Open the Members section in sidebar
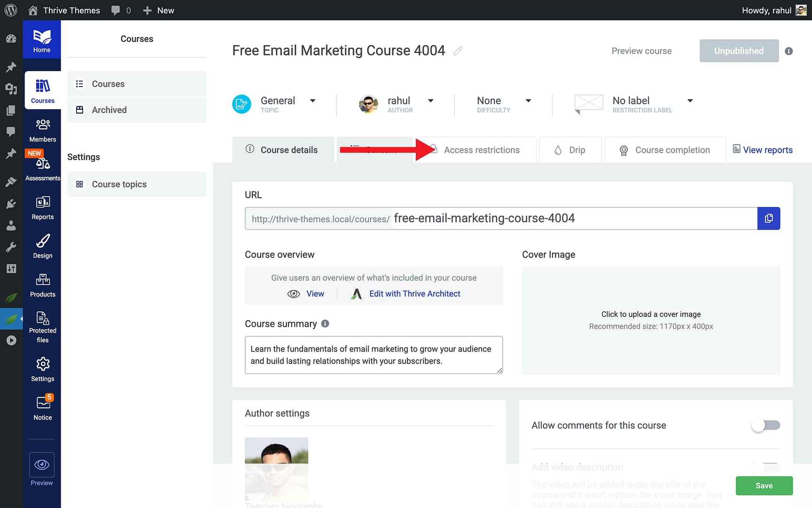This screenshot has height=508, width=812. pyautogui.click(x=42, y=130)
